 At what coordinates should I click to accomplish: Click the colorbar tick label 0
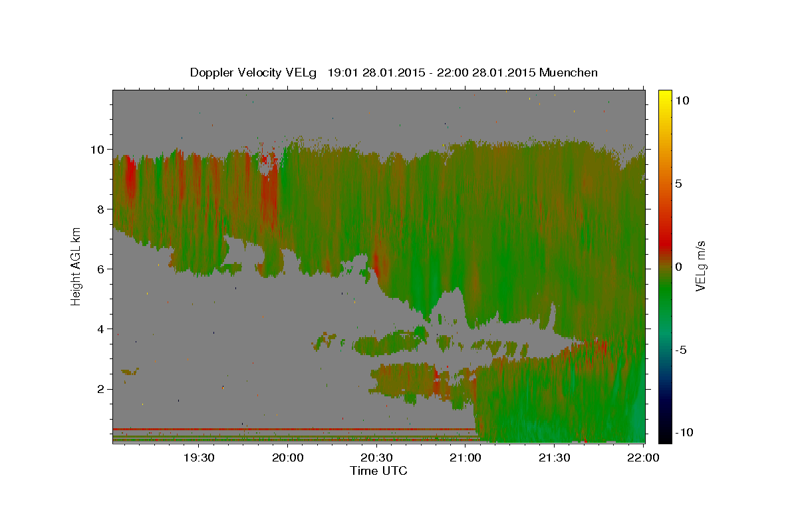pos(678,267)
